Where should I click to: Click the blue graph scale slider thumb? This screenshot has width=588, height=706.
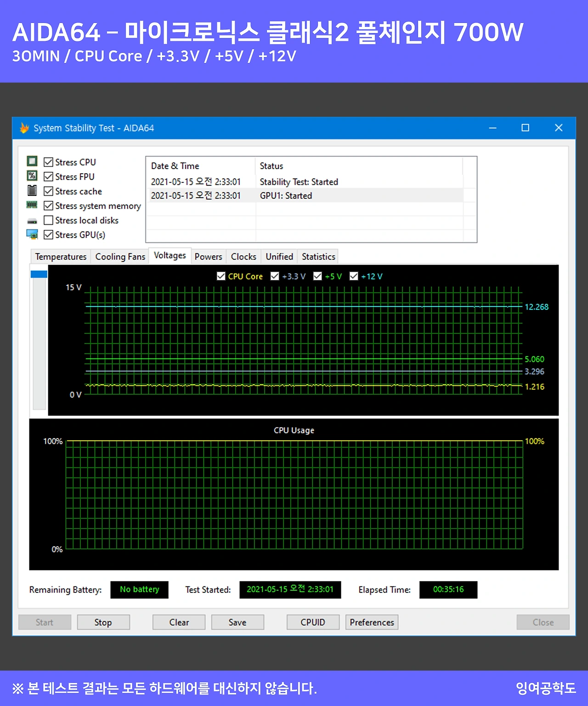pos(39,274)
